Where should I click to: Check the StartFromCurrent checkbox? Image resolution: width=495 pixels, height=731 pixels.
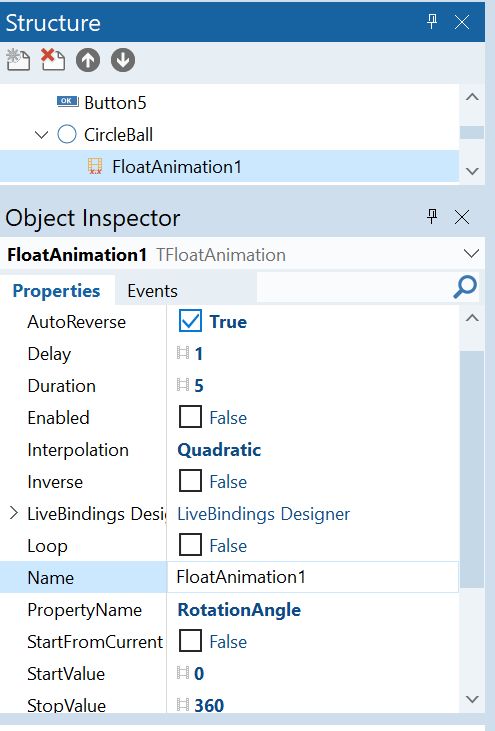tap(190, 641)
